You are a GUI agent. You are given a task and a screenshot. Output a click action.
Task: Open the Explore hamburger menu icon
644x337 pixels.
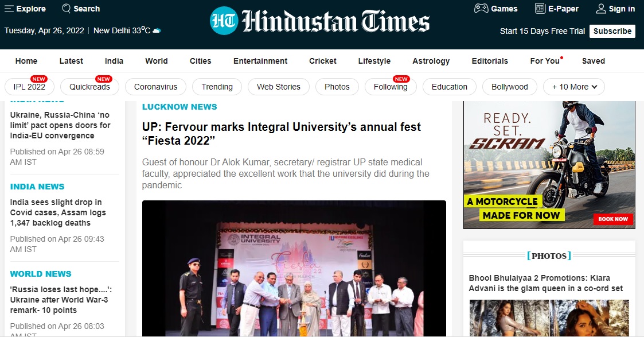[x=9, y=9]
